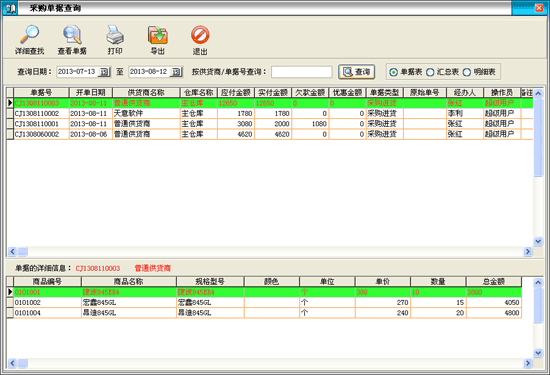Click the 查询 search button

[356, 72]
